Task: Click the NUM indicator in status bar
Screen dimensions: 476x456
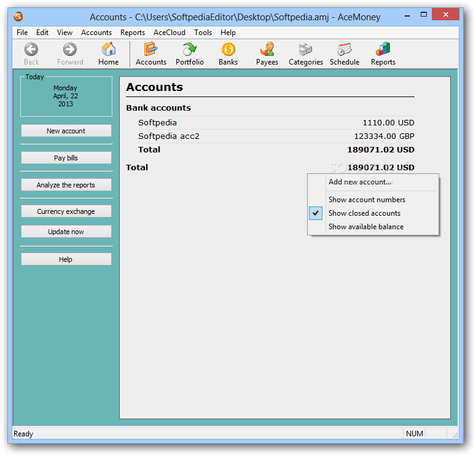Action: pos(415,433)
